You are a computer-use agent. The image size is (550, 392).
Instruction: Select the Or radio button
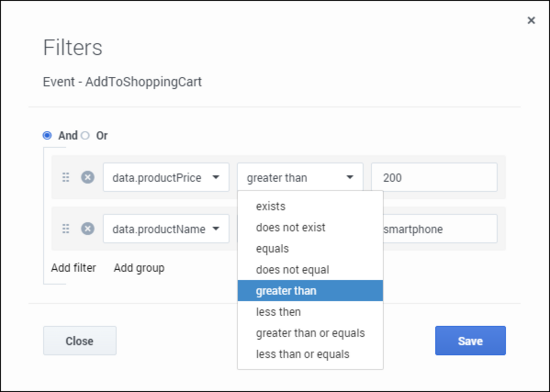pos(85,135)
